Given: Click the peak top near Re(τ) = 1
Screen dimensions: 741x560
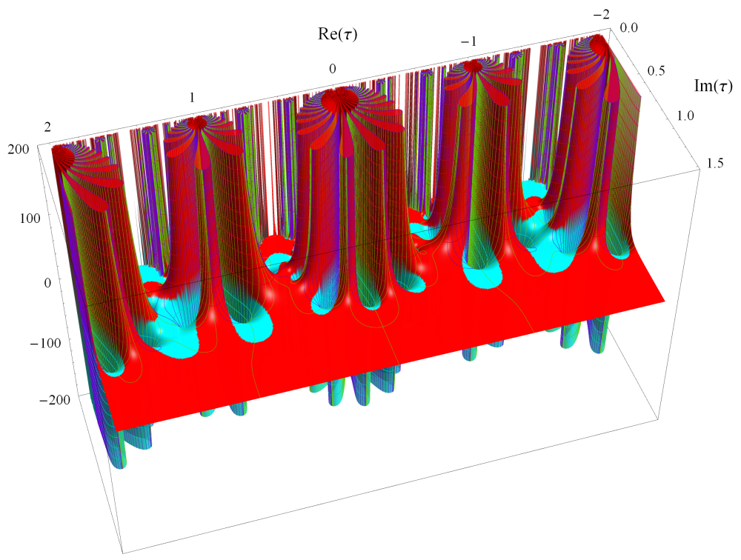Looking at the screenshot, I should tap(198, 123).
